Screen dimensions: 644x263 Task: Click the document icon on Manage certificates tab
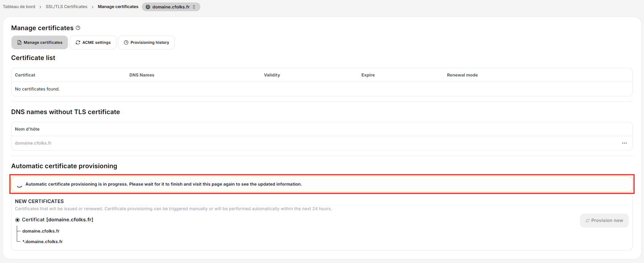coord(19,43)
